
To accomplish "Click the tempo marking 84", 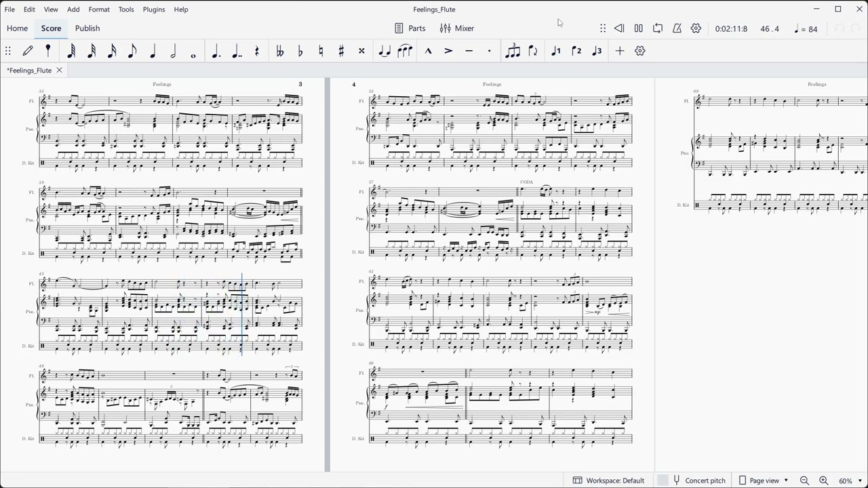I will point(806,29).
